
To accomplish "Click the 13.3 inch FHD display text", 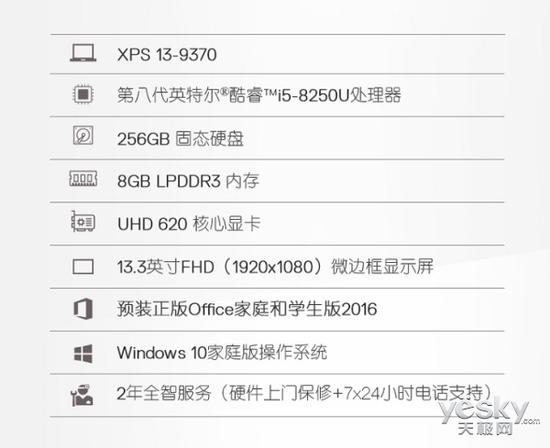I will click(275, 267).
